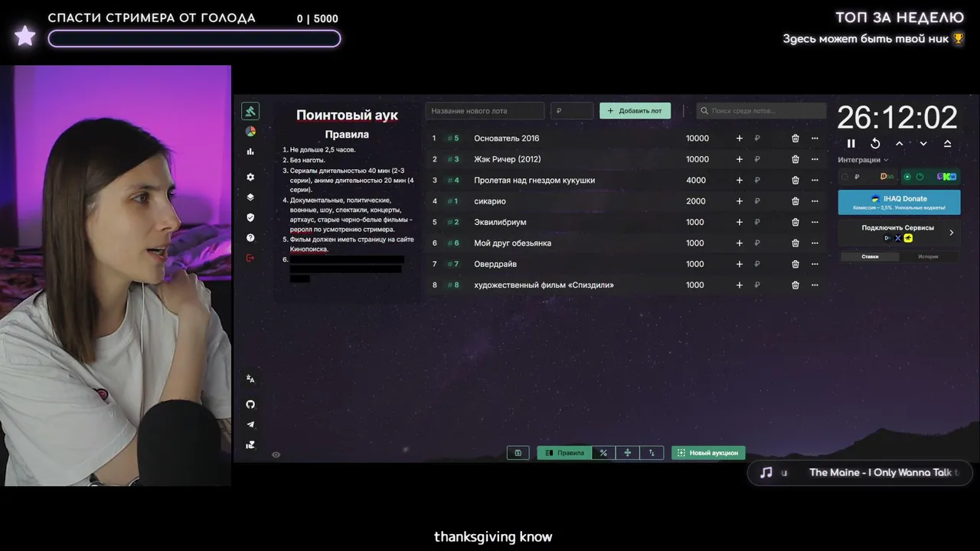980x551 pixels.
Task: Open the auction gavel page in sidebar
Action: coord(250,111)
